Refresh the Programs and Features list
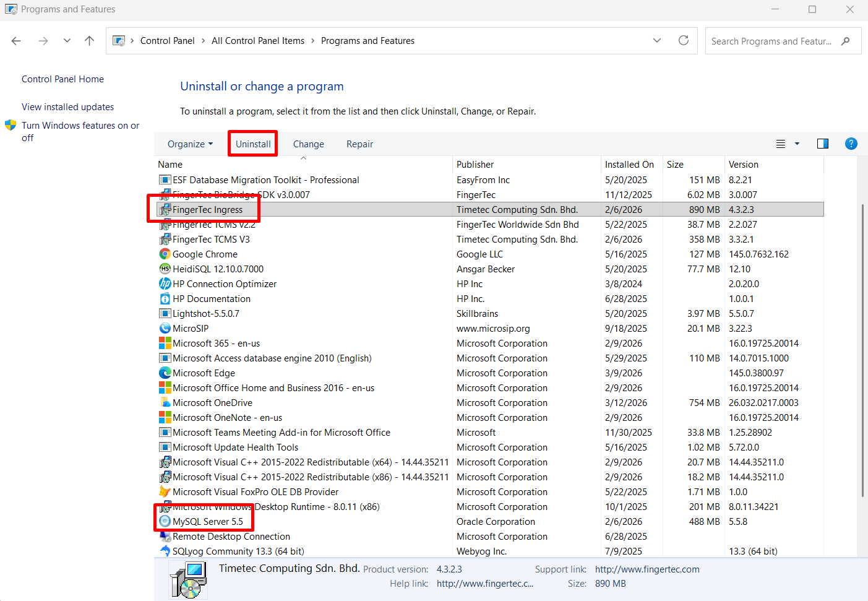The width and height of the screenshot is (868, 601). [683, 41]
